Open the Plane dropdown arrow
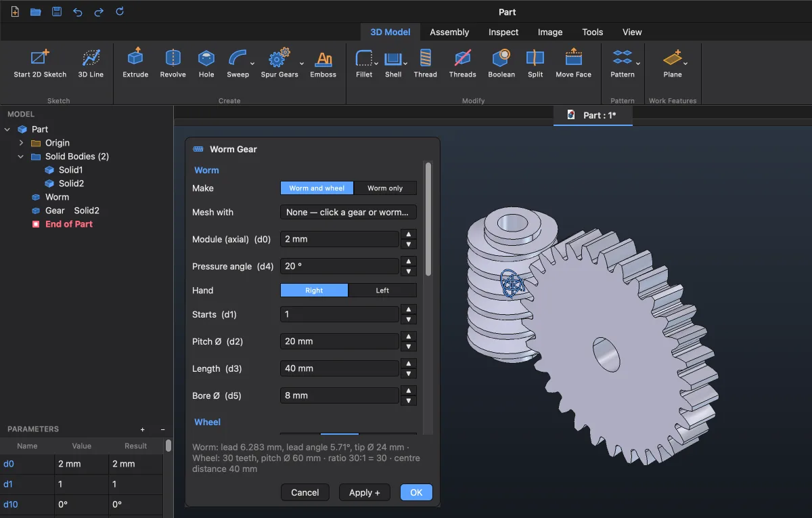This screenshot has height=518, width=812. pyautogui.click(x=685, y=64)
